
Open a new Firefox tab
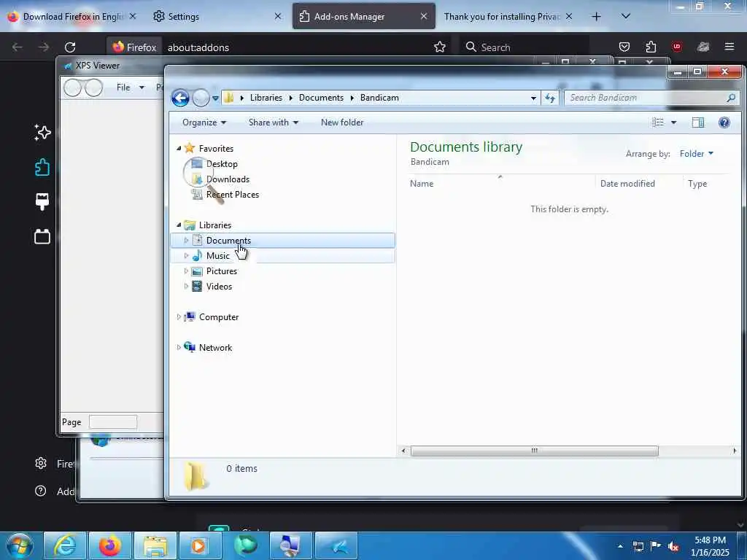(x=596, y=17)
